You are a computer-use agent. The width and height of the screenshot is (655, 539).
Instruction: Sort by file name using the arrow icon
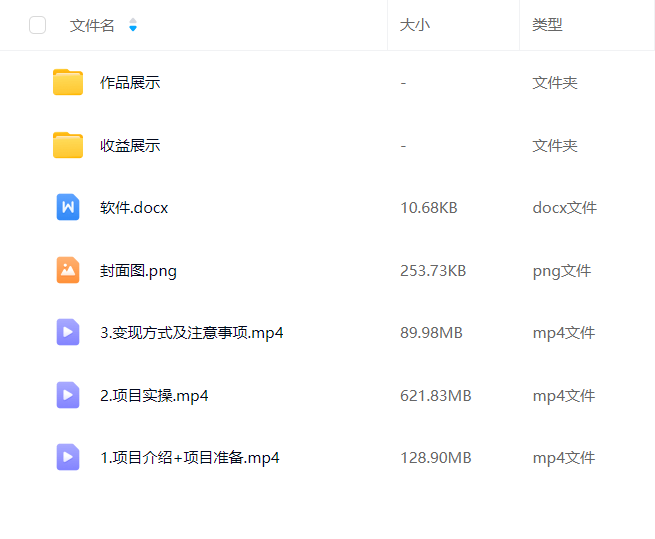pyautogui.click(x=133, y=25)
